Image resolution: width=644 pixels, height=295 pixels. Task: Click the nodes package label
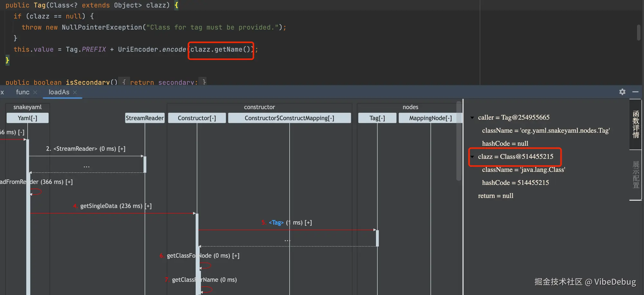pyautogui.click(x=410, y=107)
